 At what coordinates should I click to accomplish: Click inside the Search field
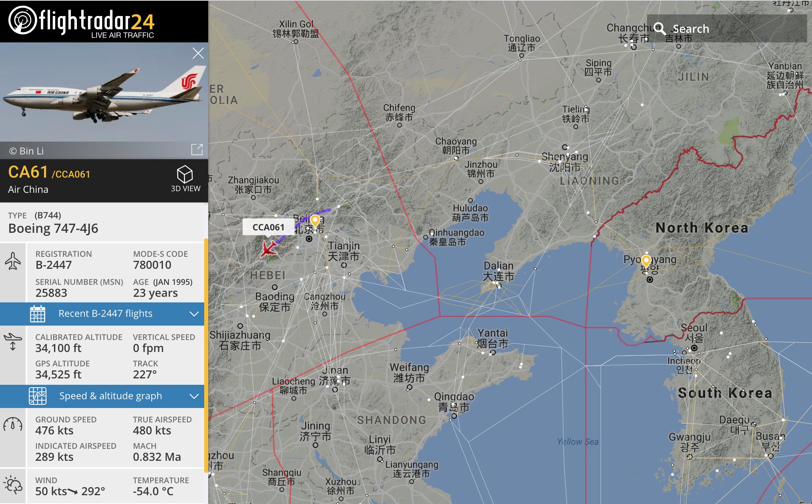727,28
